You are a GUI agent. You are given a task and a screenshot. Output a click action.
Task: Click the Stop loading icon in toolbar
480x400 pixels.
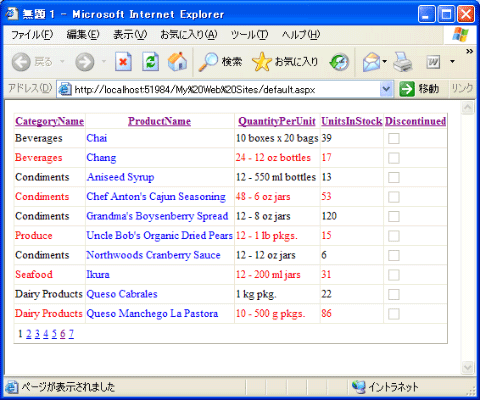pyautogui.click(x=123, y=62)
